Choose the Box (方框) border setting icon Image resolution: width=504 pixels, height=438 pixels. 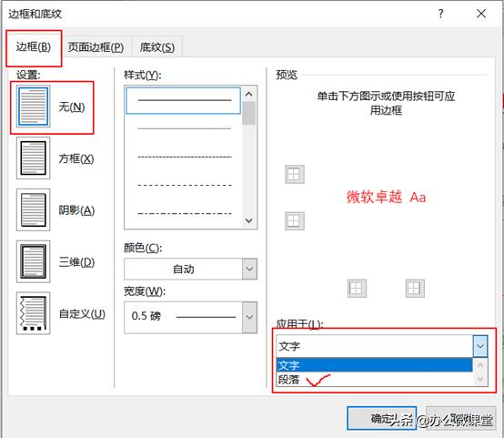(33, 158)
